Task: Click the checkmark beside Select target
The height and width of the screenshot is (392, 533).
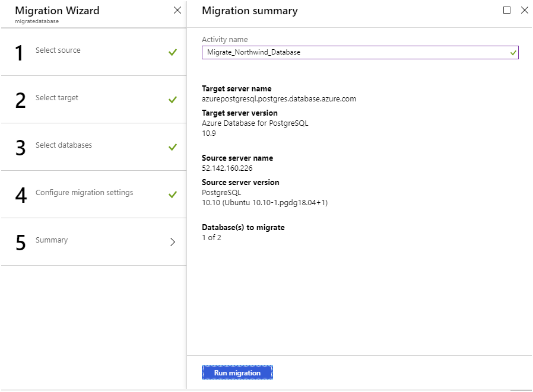Action: (172, 98)
